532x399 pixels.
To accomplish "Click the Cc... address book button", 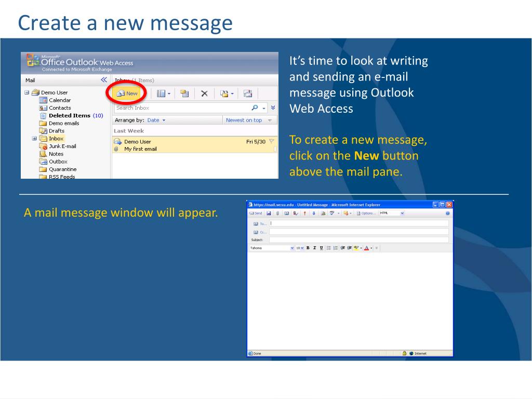I will coord(260,232).
